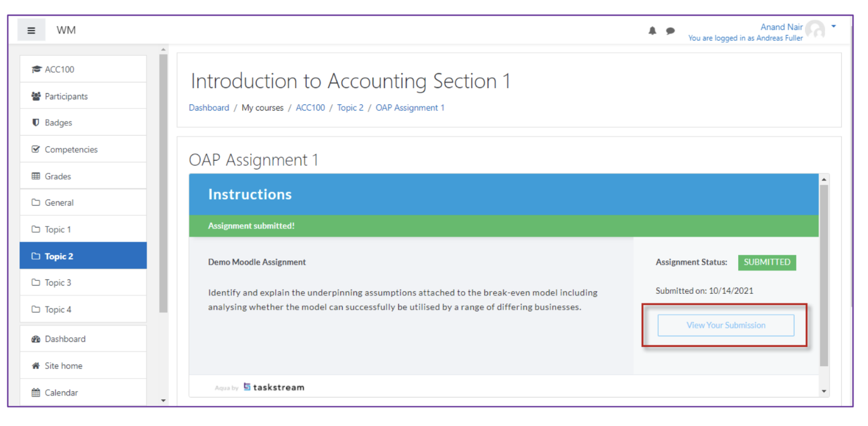Follow the OAP Assignment 1 breadcrumb link
This screenshot has width=868, height=426.
point(410,108)
